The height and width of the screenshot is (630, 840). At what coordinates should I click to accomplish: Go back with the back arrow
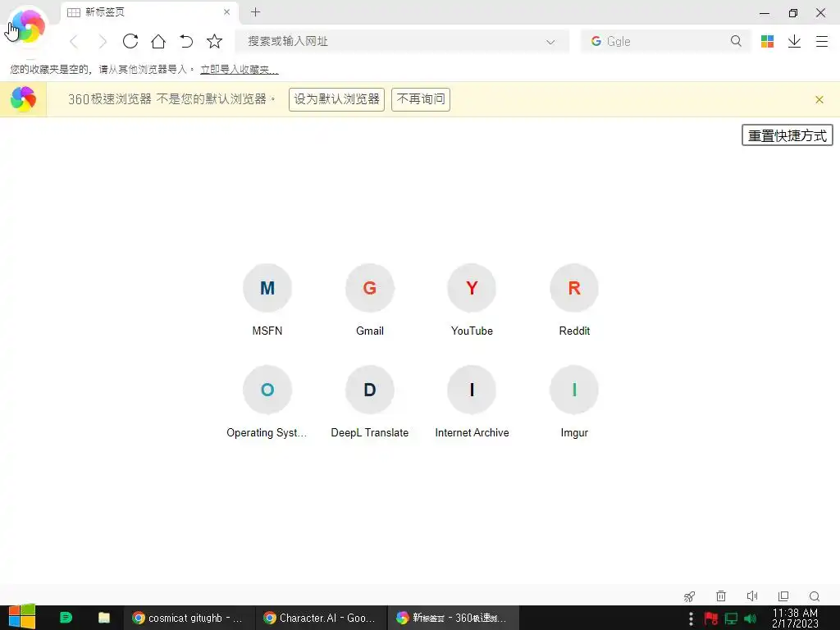[x=74, y=41]
